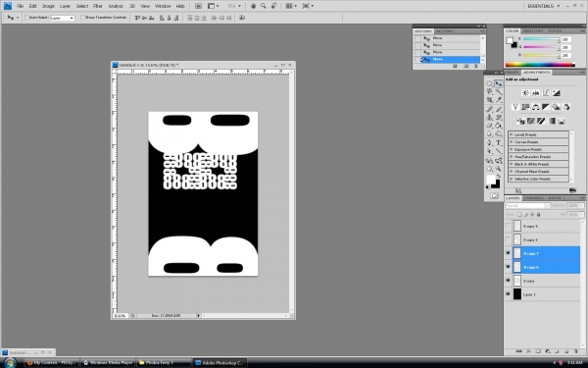Click the color spectrum ramp in Color panel
This screenshot has width=588, height=368.
(540, 65)
